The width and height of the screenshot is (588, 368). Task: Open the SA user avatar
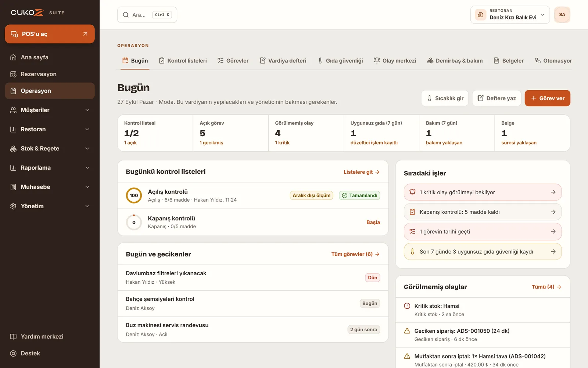coord(562,15)
